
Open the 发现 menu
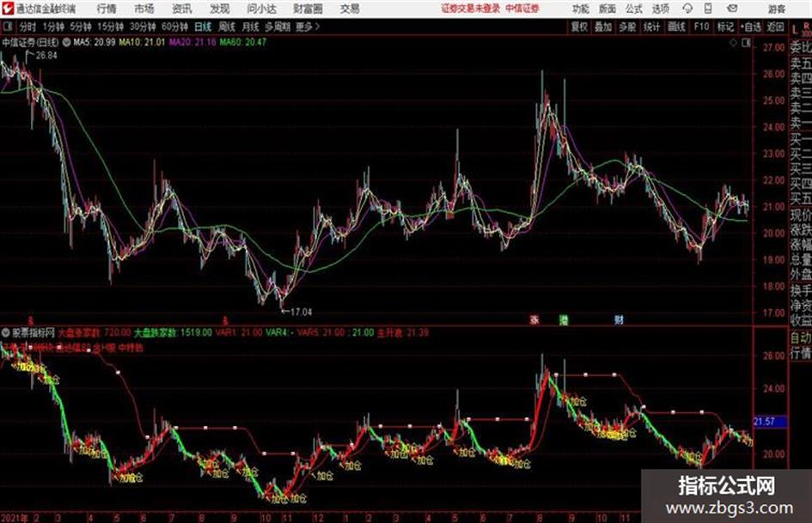[x=220, y=9]
